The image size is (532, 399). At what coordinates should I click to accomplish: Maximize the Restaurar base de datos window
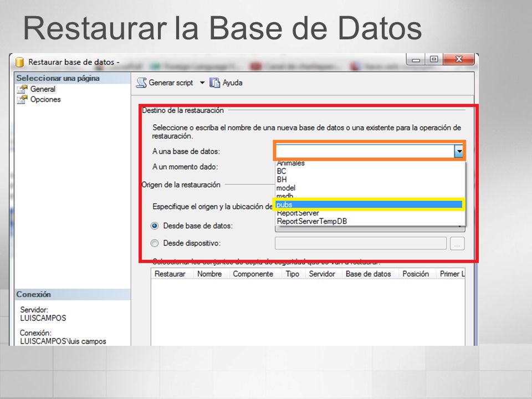pos(433,59)
